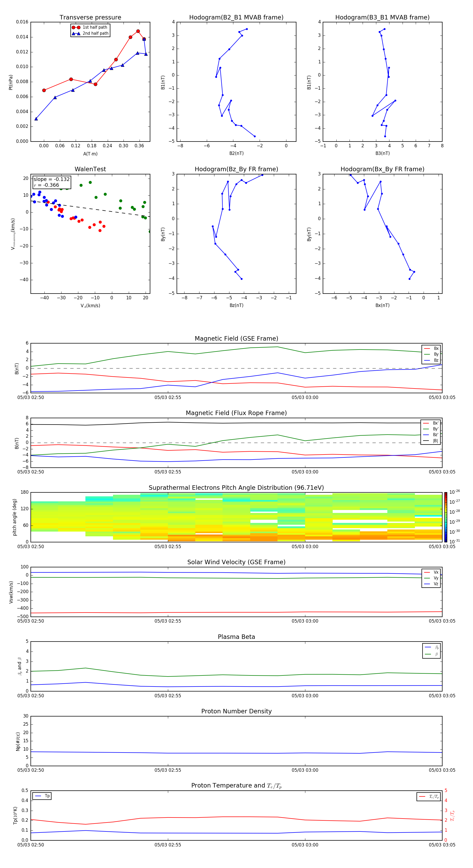Screen dimensions: 473x868
Task: Click '05/03 03:00' tick under Plasma Beta plot
Action: pos(305,696)
